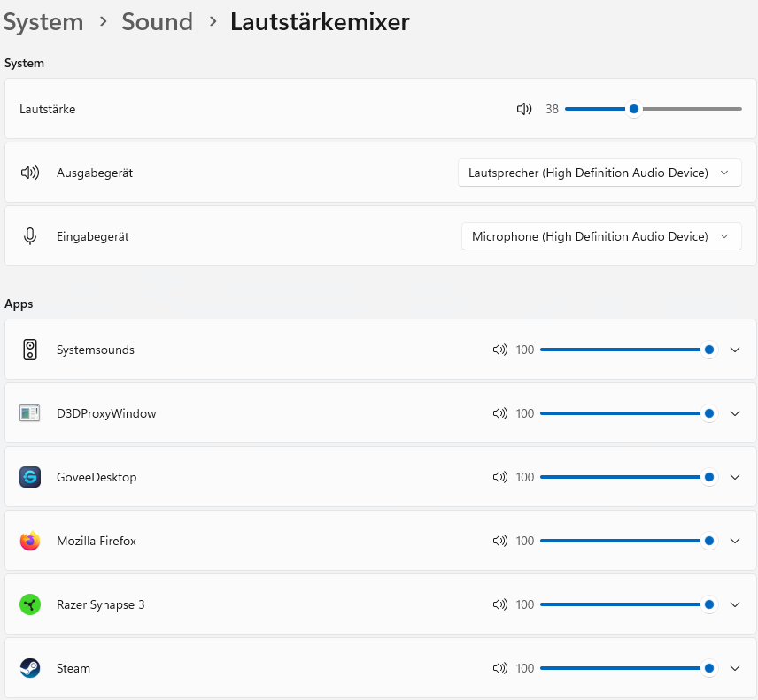The width and height of the screenshot is (758, 700).
Task: Click the Razer Synapse 3 speaker icon
Action: pos(500,604)
